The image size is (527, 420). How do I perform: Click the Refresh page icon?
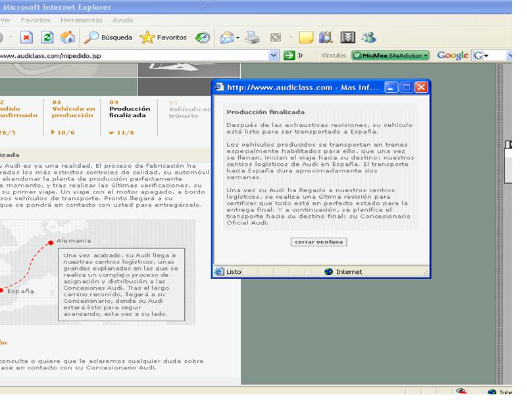[x=47, y=38]
